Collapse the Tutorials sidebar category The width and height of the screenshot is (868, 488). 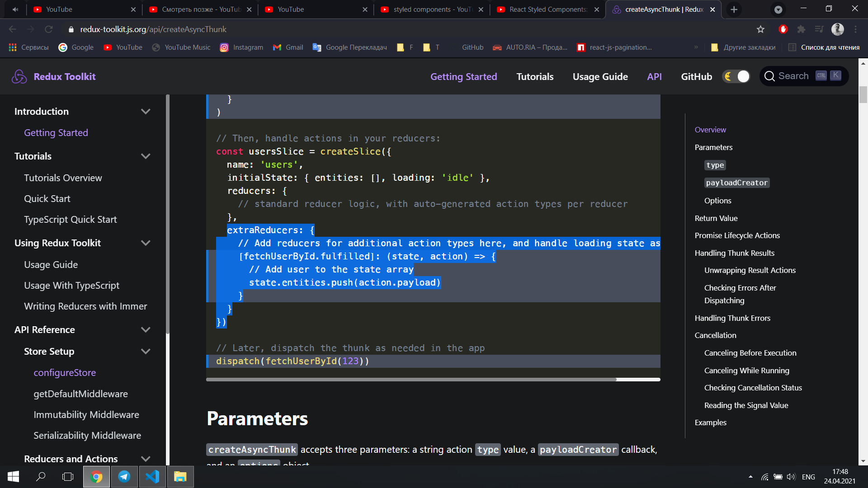coord(146,156)
